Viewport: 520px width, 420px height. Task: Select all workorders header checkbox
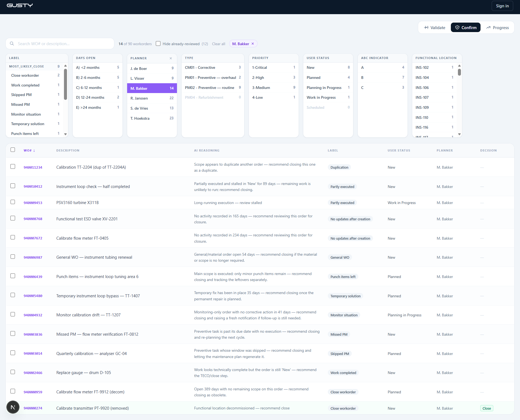(13, 150)
